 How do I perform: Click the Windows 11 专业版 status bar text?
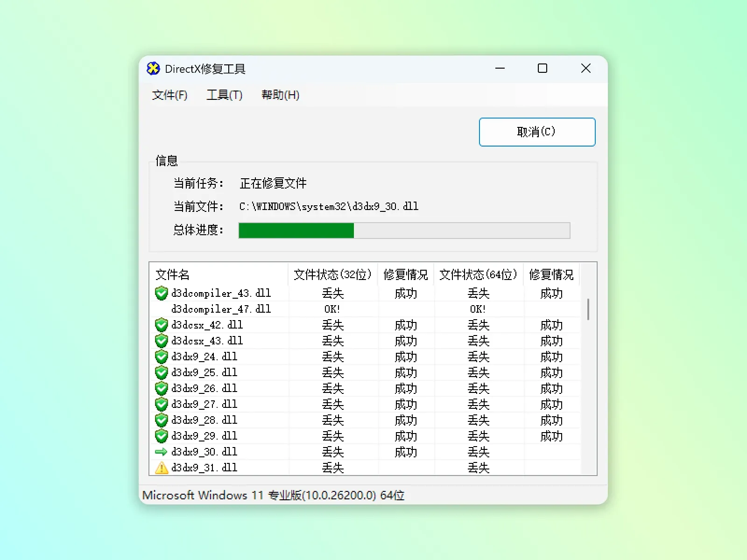click(x=273, y=495)
